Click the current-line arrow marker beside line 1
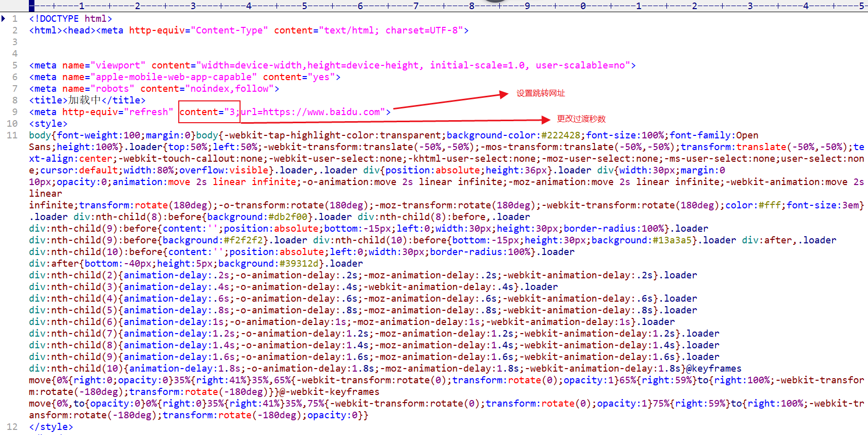Image resolution: width=868 pixels, height=435 pixels. (4, 19)
